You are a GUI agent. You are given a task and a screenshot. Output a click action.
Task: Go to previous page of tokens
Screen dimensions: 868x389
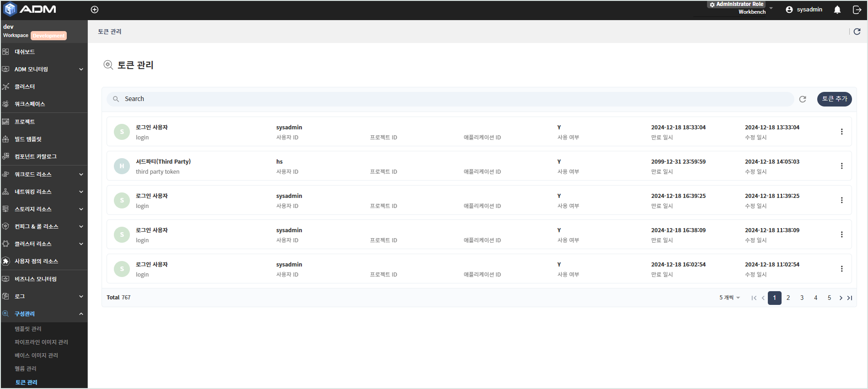[763, 298]
